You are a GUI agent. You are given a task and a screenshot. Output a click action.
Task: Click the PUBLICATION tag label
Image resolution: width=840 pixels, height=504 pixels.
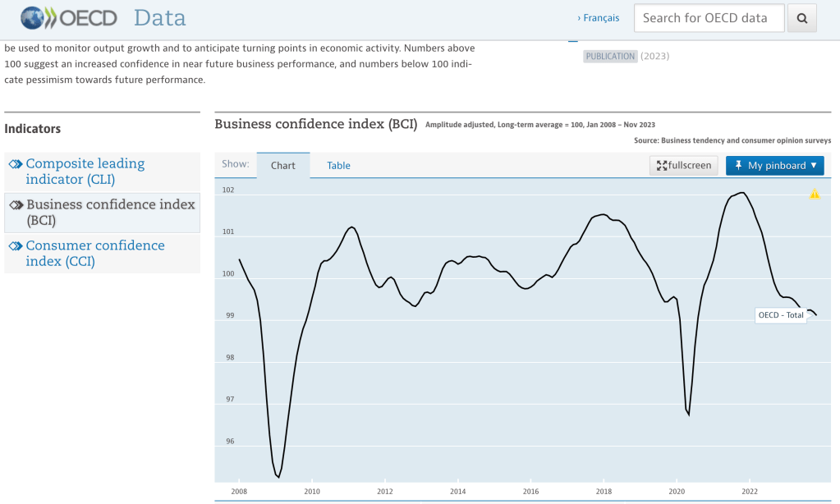click(610, 57)
